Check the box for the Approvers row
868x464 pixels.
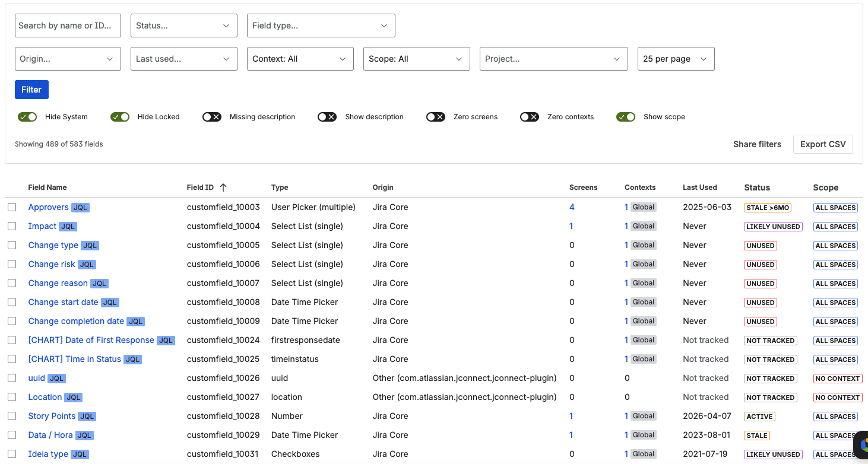(x=12, y=207)
